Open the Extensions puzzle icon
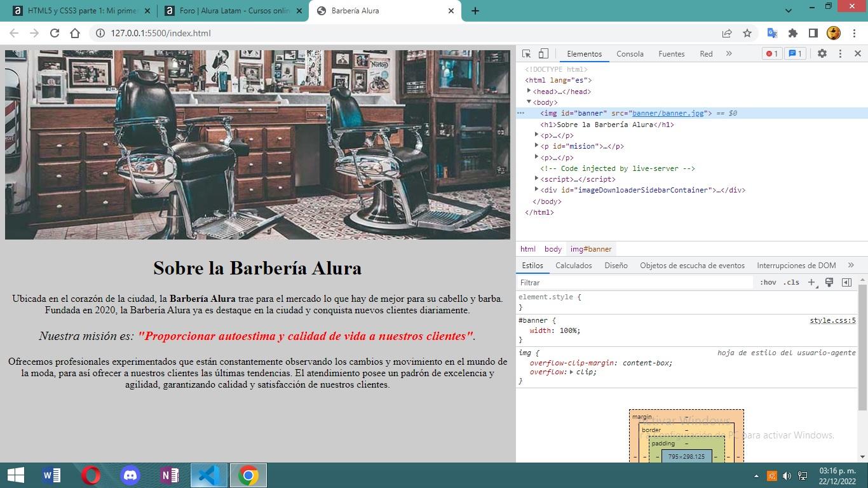The height and width of the screenshot is (488, 868). point(793,33)
